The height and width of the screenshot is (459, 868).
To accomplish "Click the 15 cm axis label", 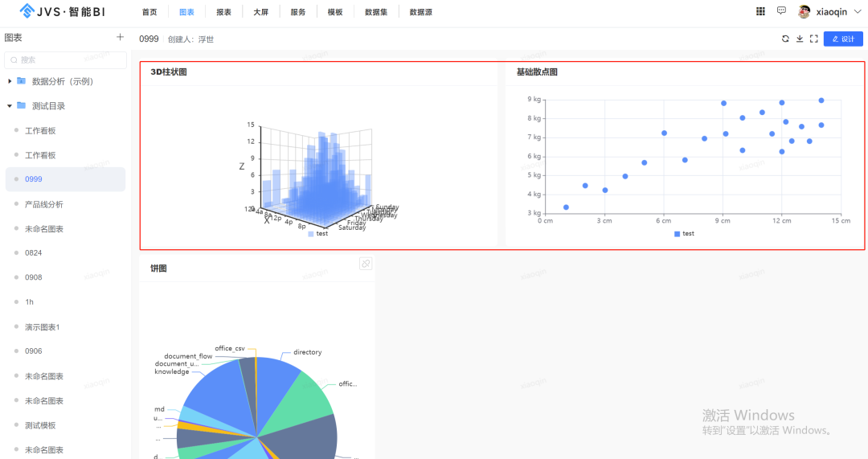I will coord(841,220).
